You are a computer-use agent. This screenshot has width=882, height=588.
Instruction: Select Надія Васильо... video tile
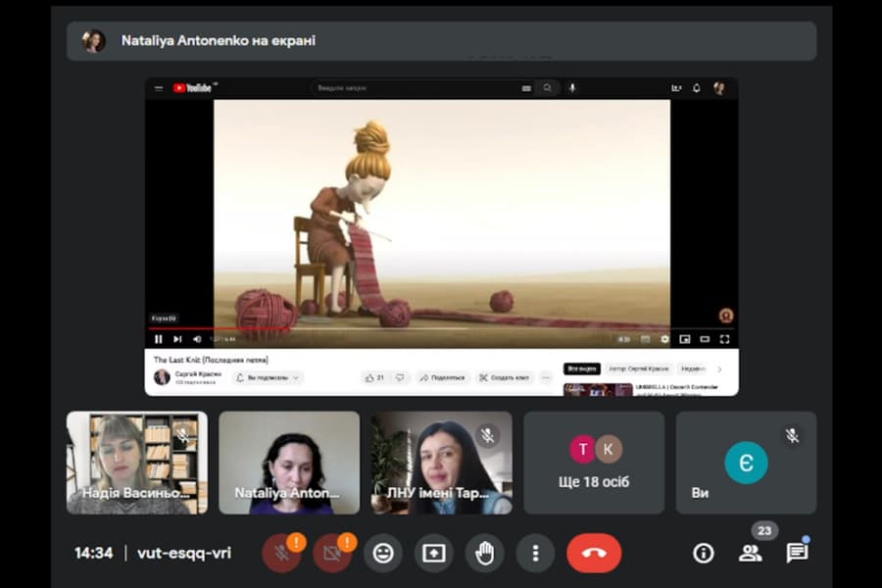pyautogui.click(x=137, y=463)
